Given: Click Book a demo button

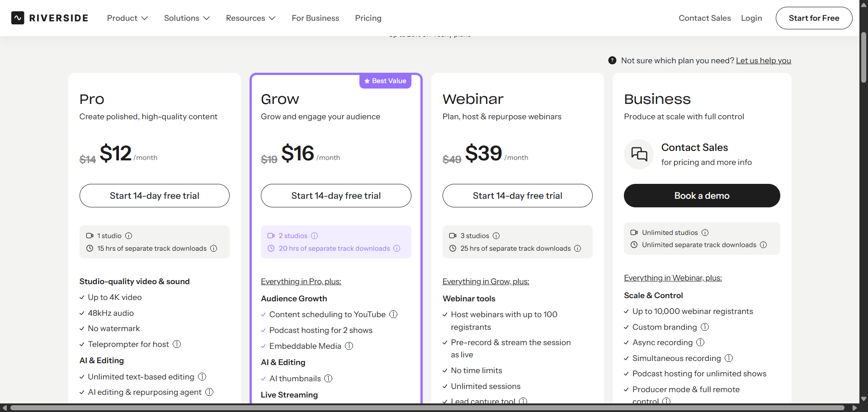Looking at the screenshot, I should point(702,196).
